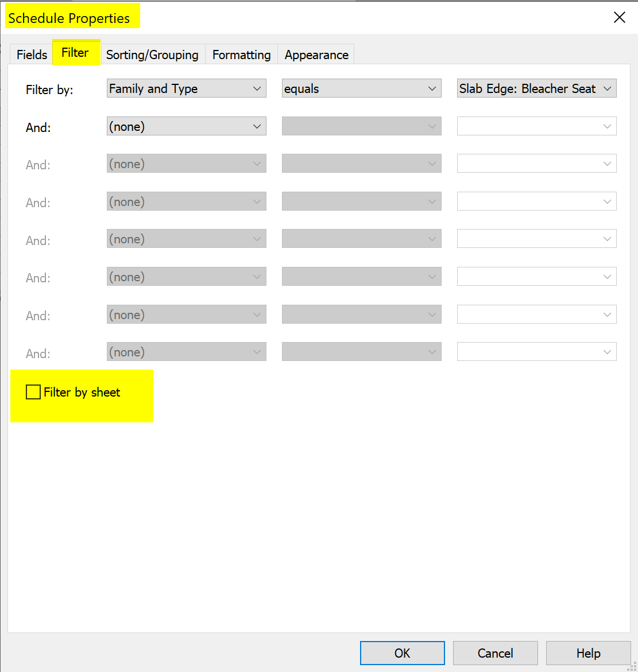Enable the Filter by sheet checkbox
638x672 pixels.
coord(33,392)
